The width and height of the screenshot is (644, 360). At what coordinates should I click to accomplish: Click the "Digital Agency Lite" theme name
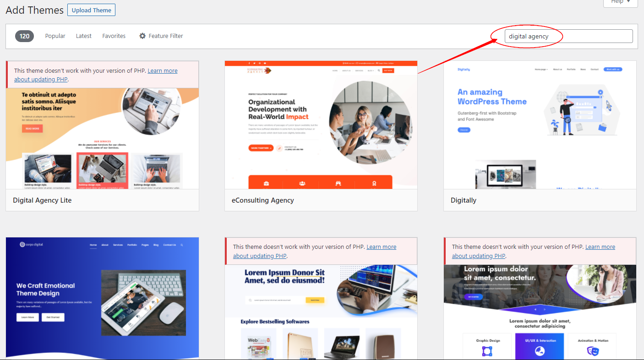(x=42, y=200)
